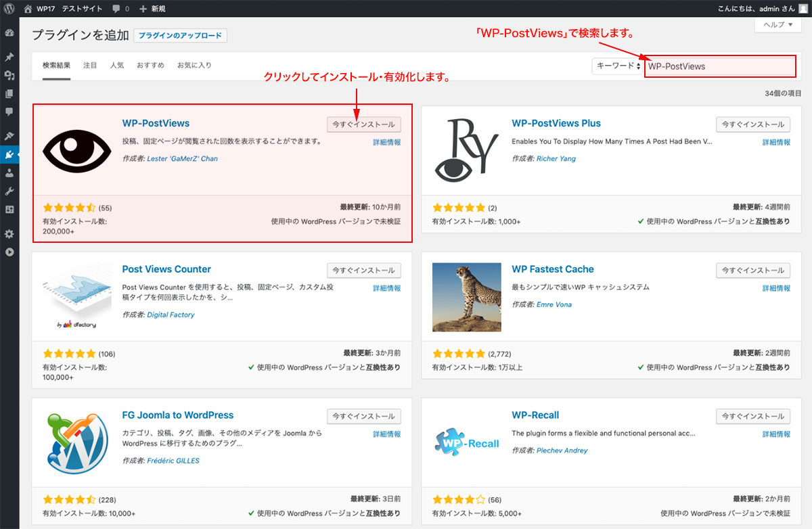Install the WP-PostViews Plus plugin
Image resolution: width=812 pixels, height=529 pixels.
(x=753, y=124)
